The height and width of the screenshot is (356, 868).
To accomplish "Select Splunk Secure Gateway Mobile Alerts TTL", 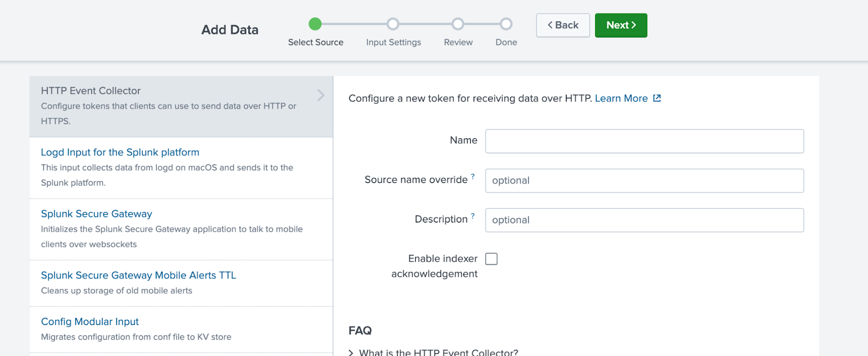I will (138, 275).
